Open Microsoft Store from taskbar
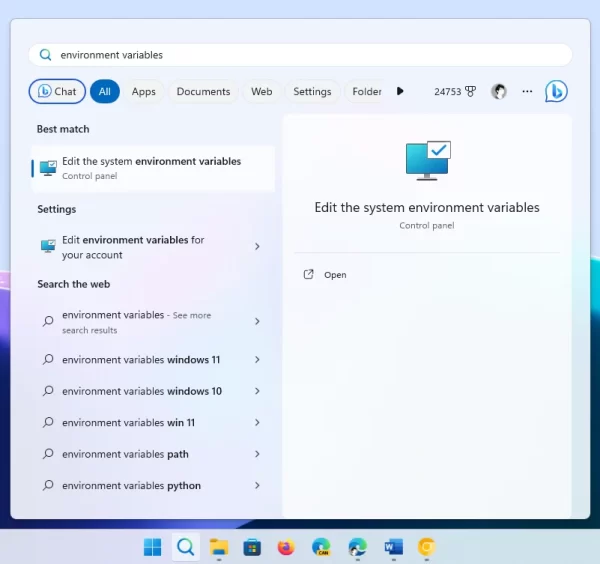This screenshot has width=600, height=564. 252,547
